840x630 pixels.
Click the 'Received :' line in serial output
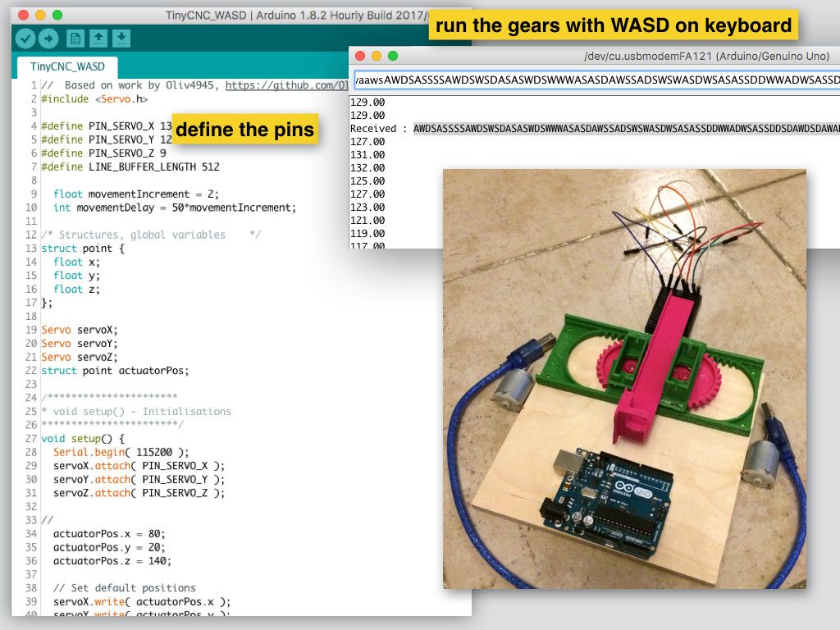tap(595, 129)
